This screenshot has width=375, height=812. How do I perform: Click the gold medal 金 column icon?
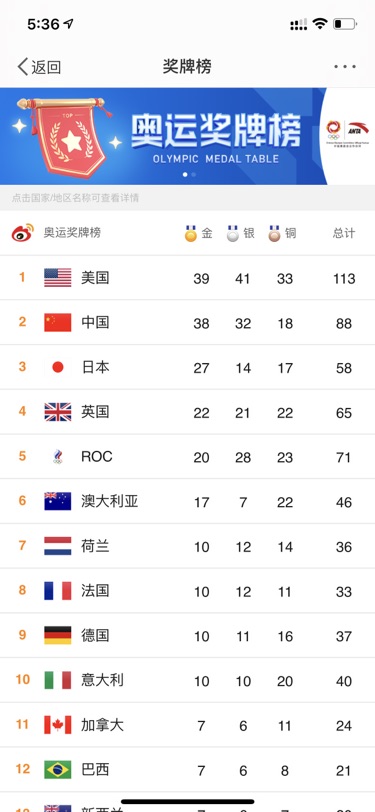[191, 234]
